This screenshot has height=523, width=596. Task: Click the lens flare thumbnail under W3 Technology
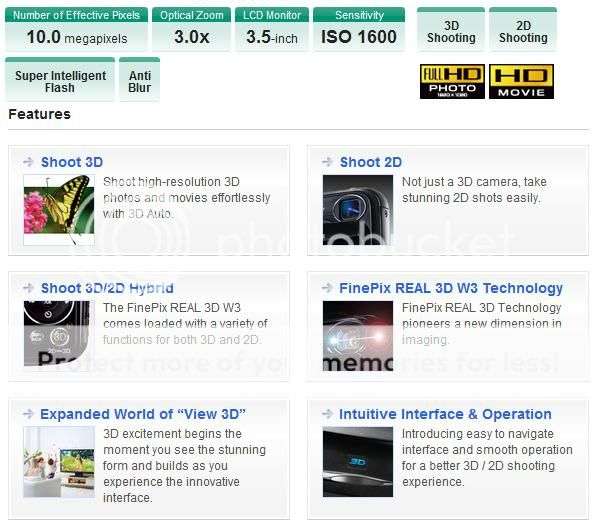(358, 336)
